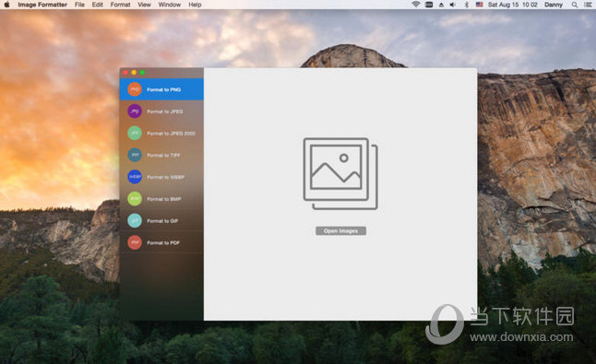Click the green JPEG 2000 icon
The height and width of the screenshot is (364, 596).
(x=135, y=133)
